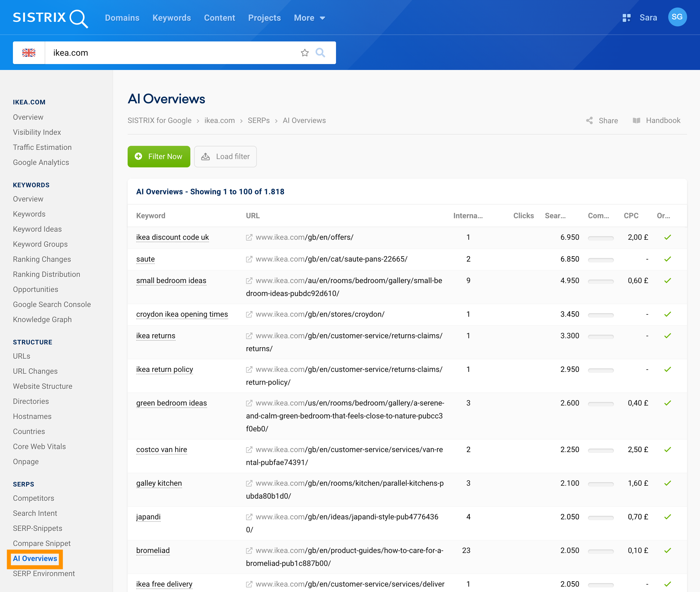700x592 pixels.
Task: Open Search Intent in sidebar
Action: click(x=35, y=513)
